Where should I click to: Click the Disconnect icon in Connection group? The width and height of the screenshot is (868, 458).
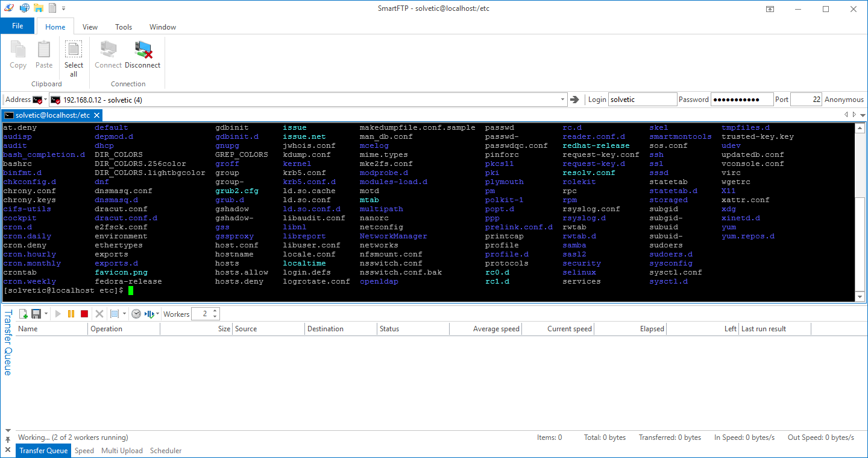[x=143, y=50]
